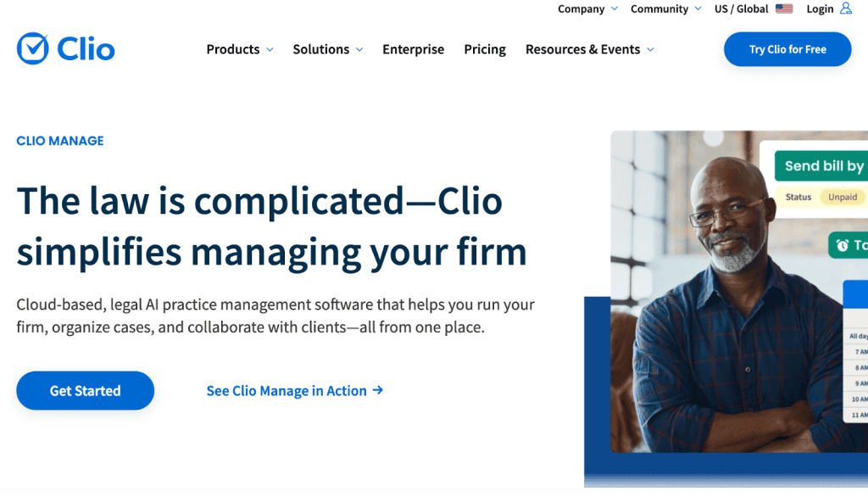Screen dimensions: 868x503
Task: Expand the Company dropdown
Action: point(587,8)
